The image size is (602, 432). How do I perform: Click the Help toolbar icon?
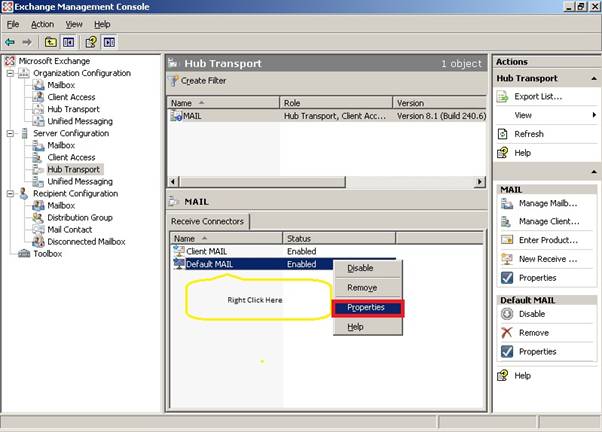tap(91, 42)
